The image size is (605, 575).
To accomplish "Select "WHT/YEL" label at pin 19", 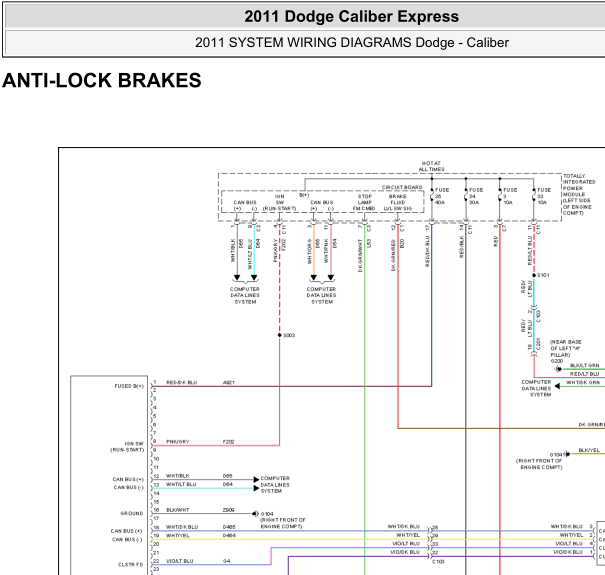I will pos(177,535).
